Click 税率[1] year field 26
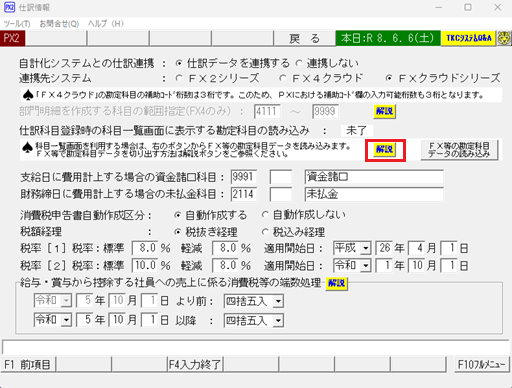This screenshot has height=388, width=512. pos(383,248)
